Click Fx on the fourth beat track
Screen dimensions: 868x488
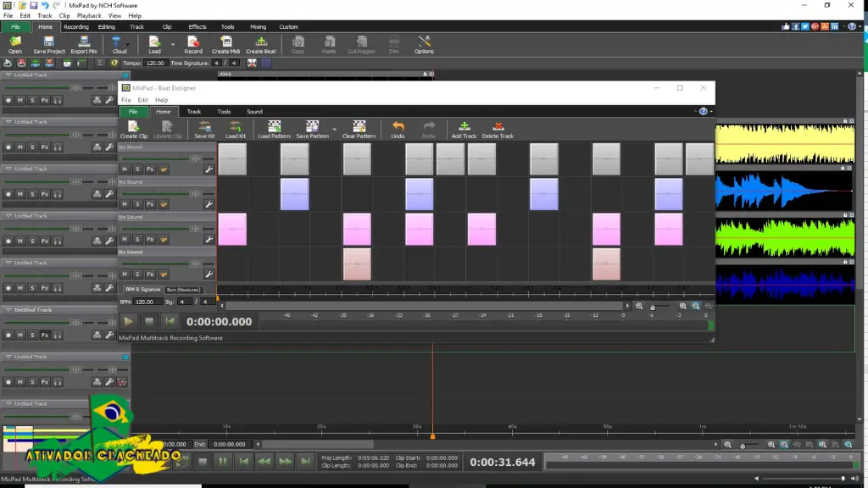[x=150, y=274]
